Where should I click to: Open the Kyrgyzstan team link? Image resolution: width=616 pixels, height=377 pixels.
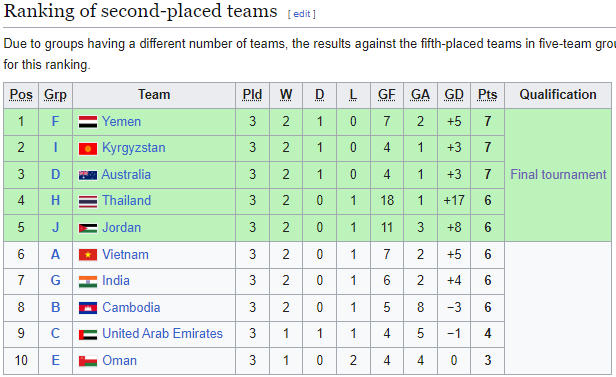coord(134,148)
